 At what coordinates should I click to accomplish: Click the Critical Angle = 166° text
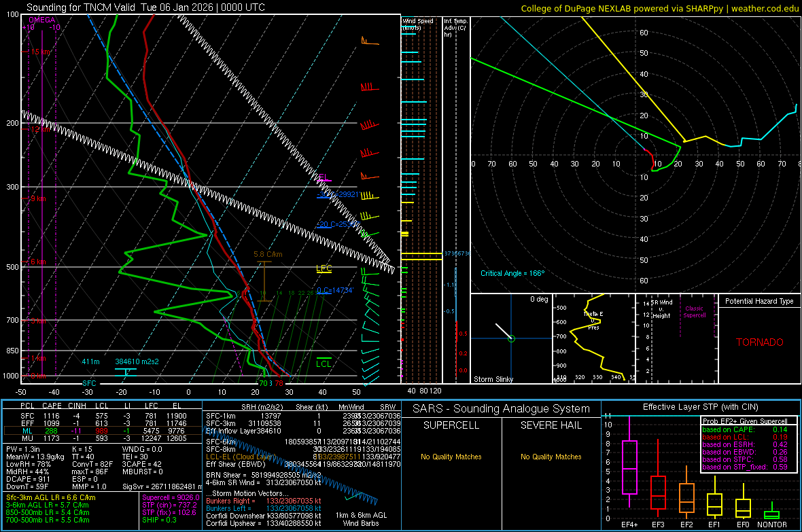pyautogui.click(x=512, y=273)
